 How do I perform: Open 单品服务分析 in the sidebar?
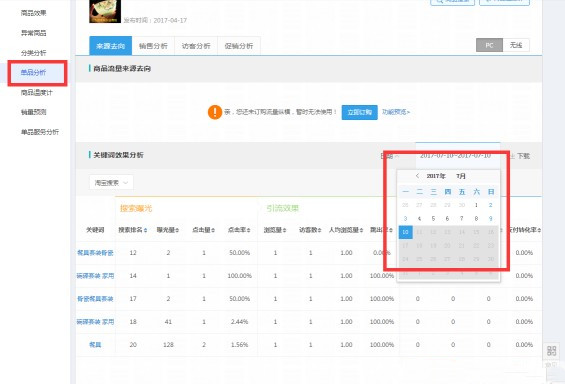(40, 132)
